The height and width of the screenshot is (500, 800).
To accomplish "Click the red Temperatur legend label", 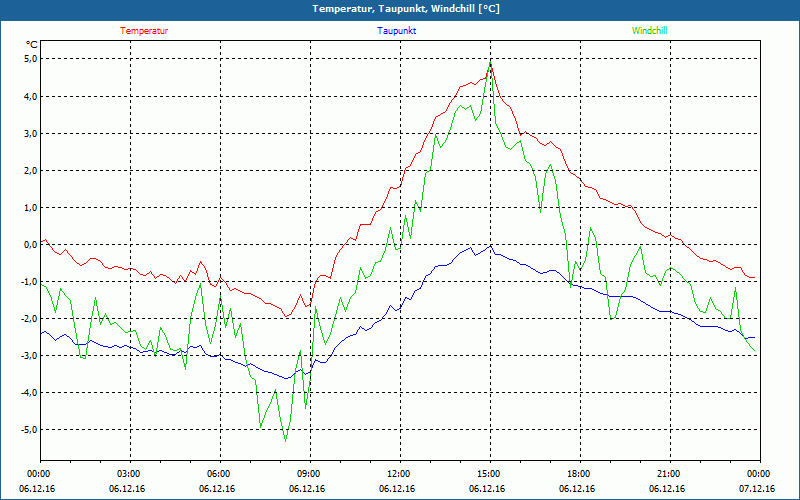I will [144, 31].
